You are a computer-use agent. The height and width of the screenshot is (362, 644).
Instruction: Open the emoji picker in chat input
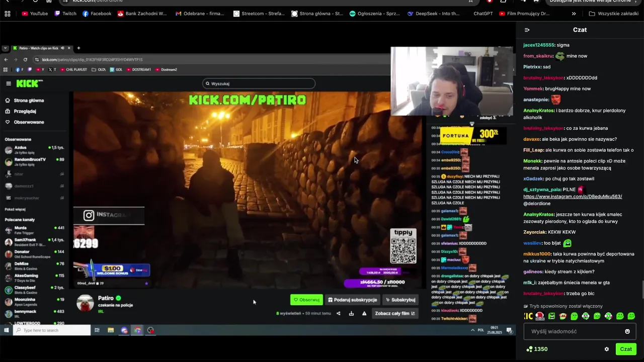(x=627, y=331)
